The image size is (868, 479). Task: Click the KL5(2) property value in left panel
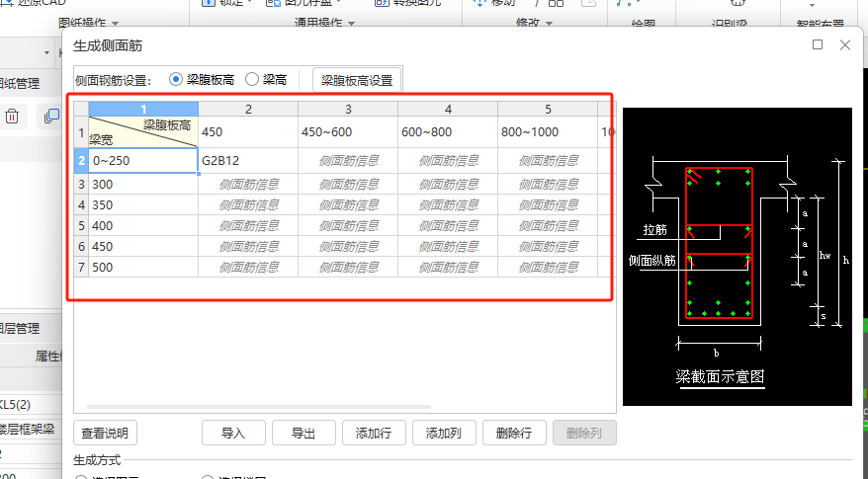tap(16, 404)
